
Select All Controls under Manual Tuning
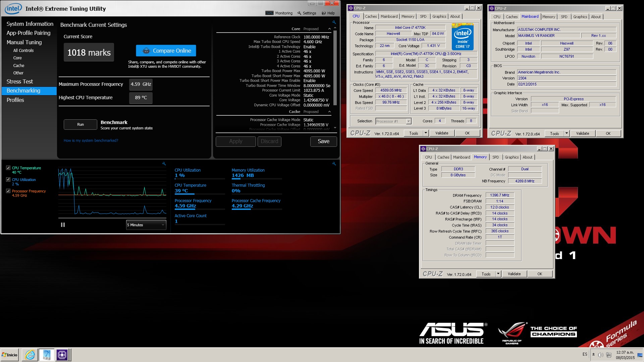pos(23,51)
